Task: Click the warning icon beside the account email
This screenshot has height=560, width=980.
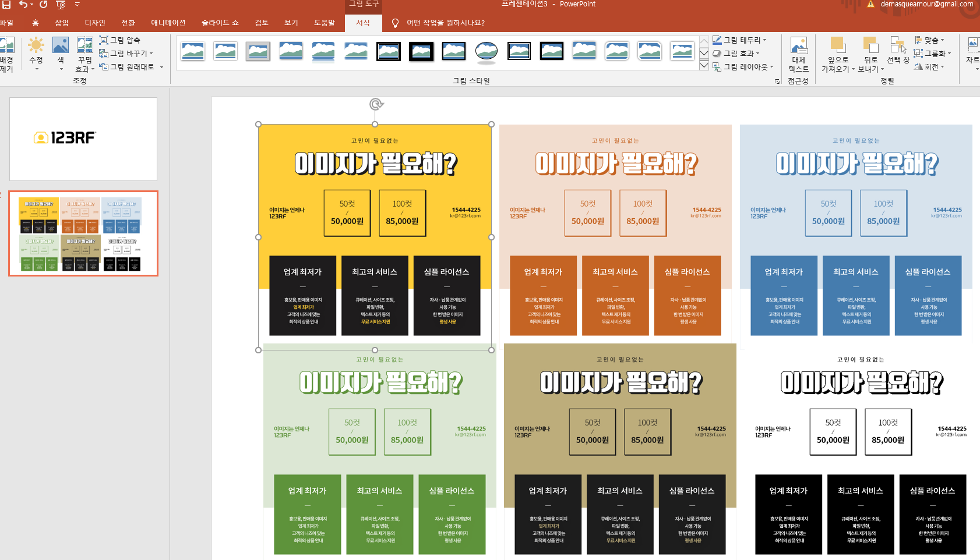Action: 871,4
